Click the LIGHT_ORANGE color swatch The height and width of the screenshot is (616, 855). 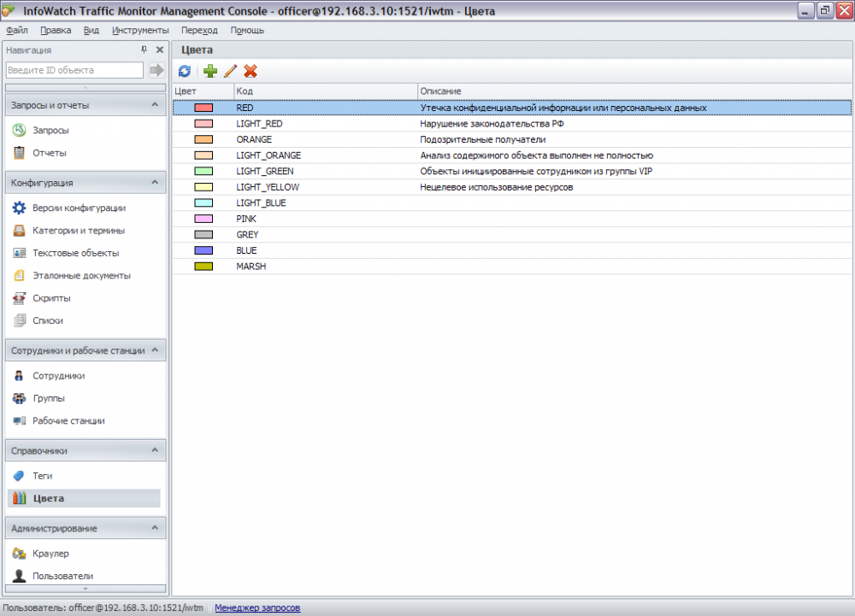click(203, 155)
